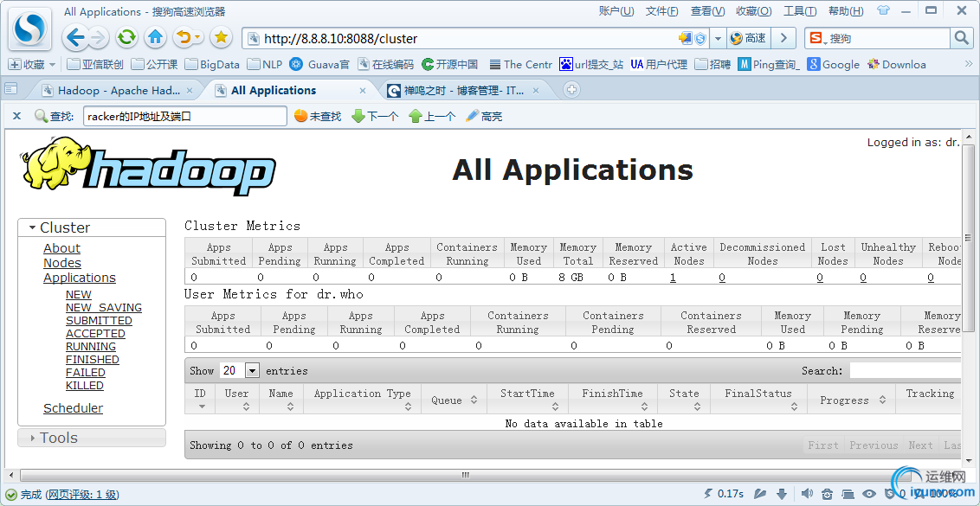Open the Scheduler link in sidebar
The width and height of the screenshot is (980, 506).
[73, 408]
